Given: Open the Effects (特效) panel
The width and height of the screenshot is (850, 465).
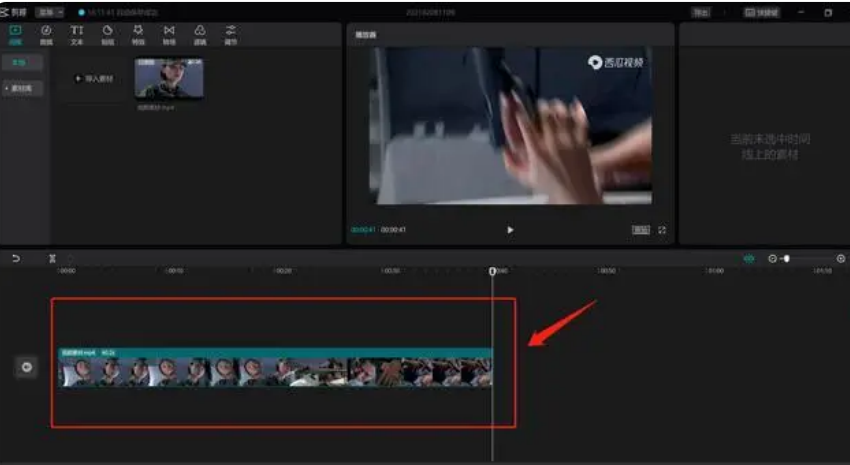Looking at the screenshot, I should coord(138,35).
